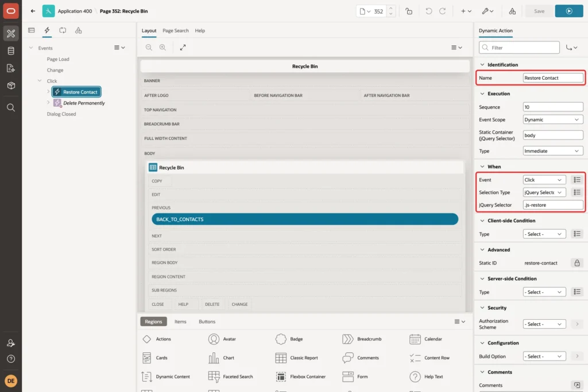
Task: Redo the last change
Action: [x=443, y=11]
